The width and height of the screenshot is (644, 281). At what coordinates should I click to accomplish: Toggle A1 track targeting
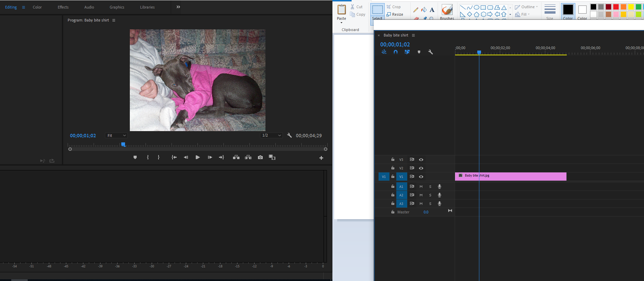click(401, 186)
